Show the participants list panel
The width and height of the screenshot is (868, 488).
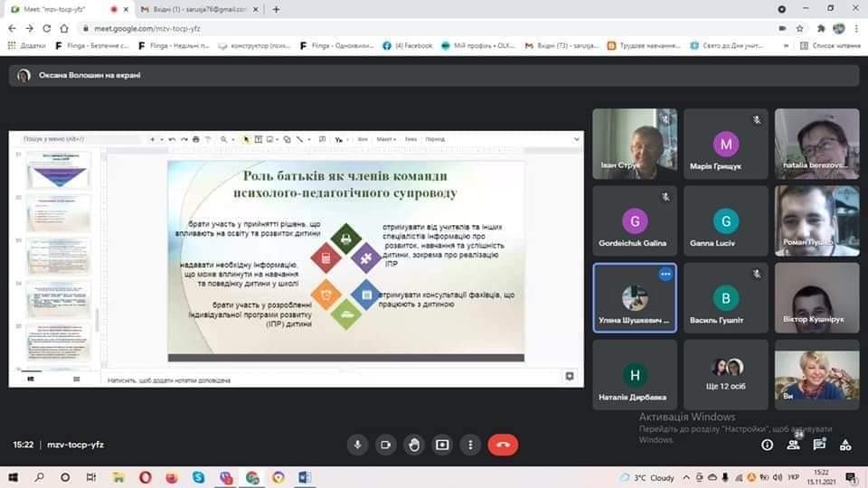pyautogui.click(x=793, y=445)
